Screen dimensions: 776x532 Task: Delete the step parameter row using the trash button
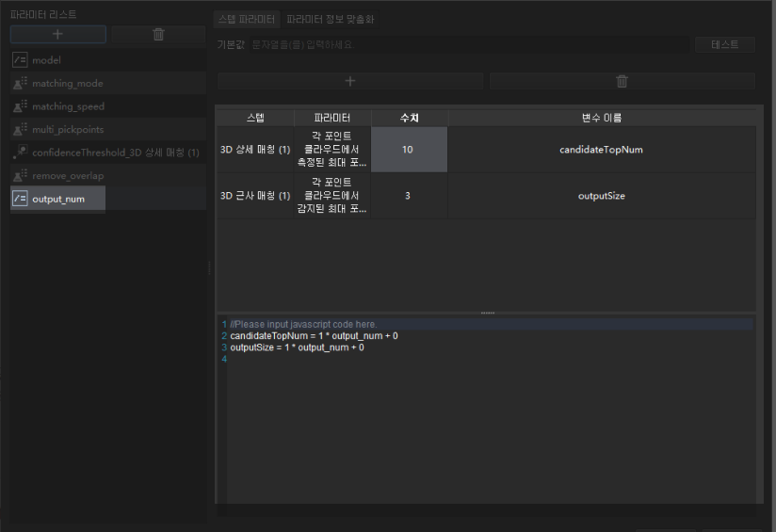click(x=622, y=81)
